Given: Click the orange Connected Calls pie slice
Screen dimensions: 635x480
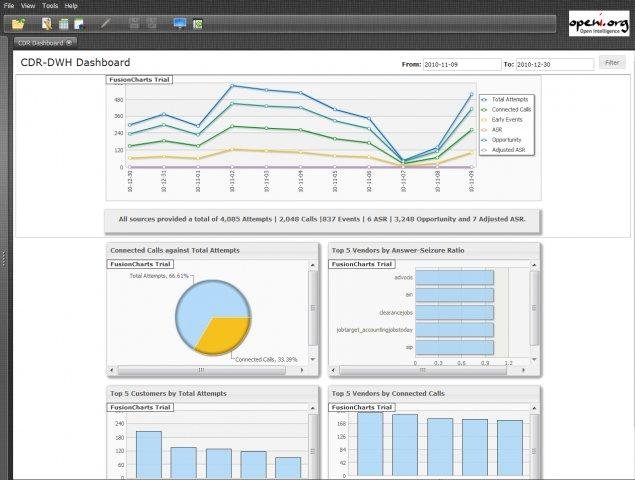Looking at the screenshot, I should [225, 334].
